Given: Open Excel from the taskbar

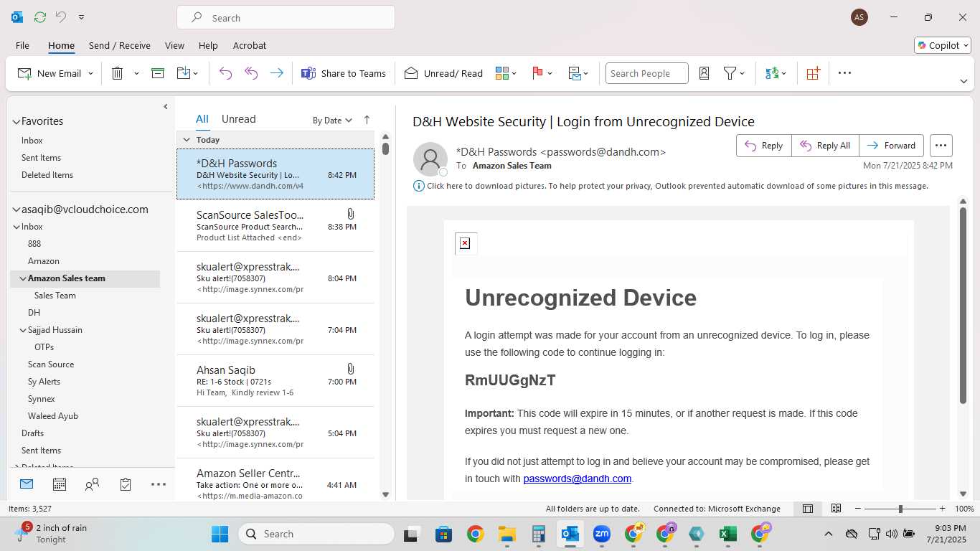Looking at the screenshot, I should 727,534.
